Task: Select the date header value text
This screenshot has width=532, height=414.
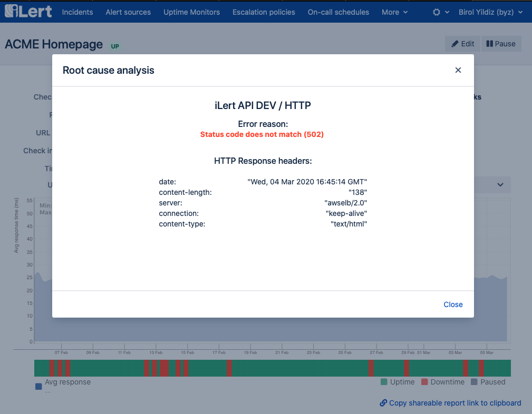Action: [x=307, y=182]
